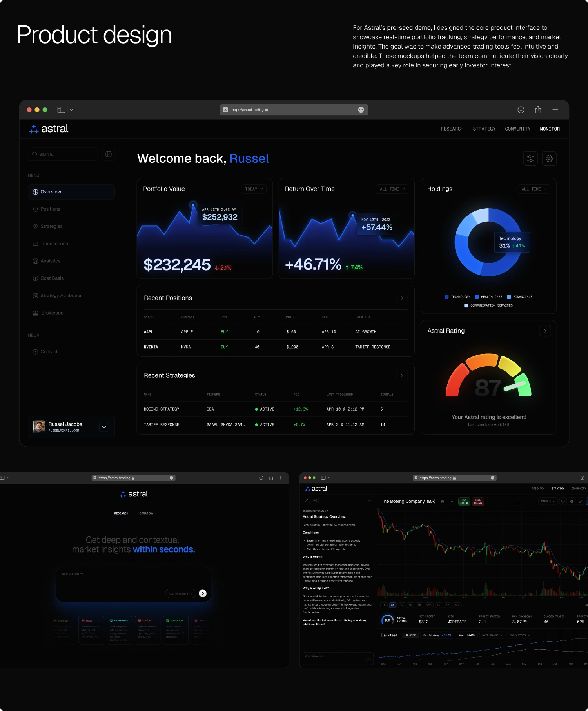Toggle browser sidebar view button
Viewport: 588px width, 711px height.
click(x=61, y=110)
